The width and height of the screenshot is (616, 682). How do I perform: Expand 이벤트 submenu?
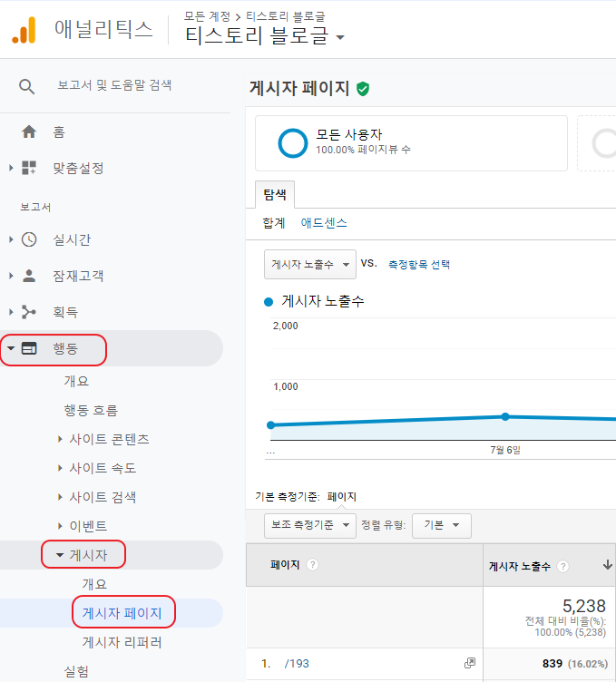(60, 526)
